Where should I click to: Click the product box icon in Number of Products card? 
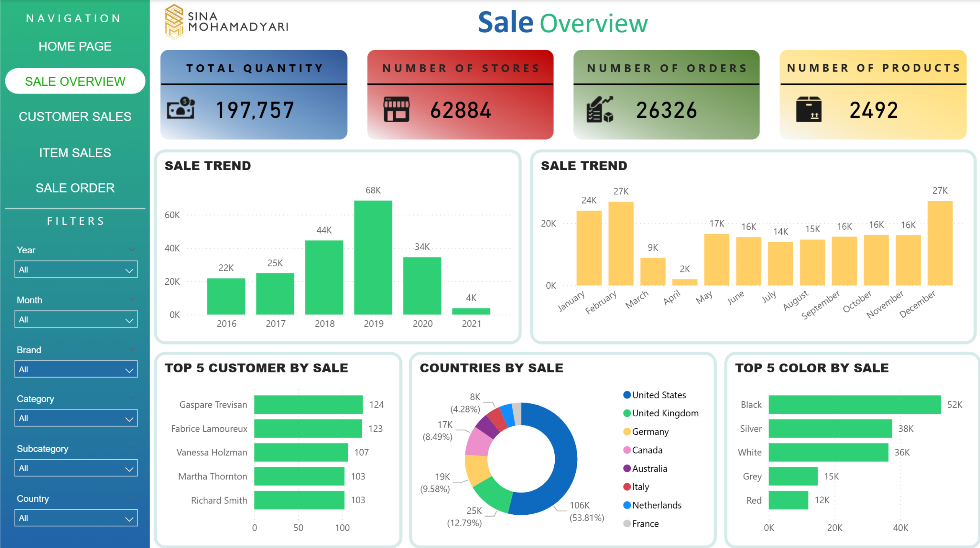pyautogui.click(x=808, y=109)
